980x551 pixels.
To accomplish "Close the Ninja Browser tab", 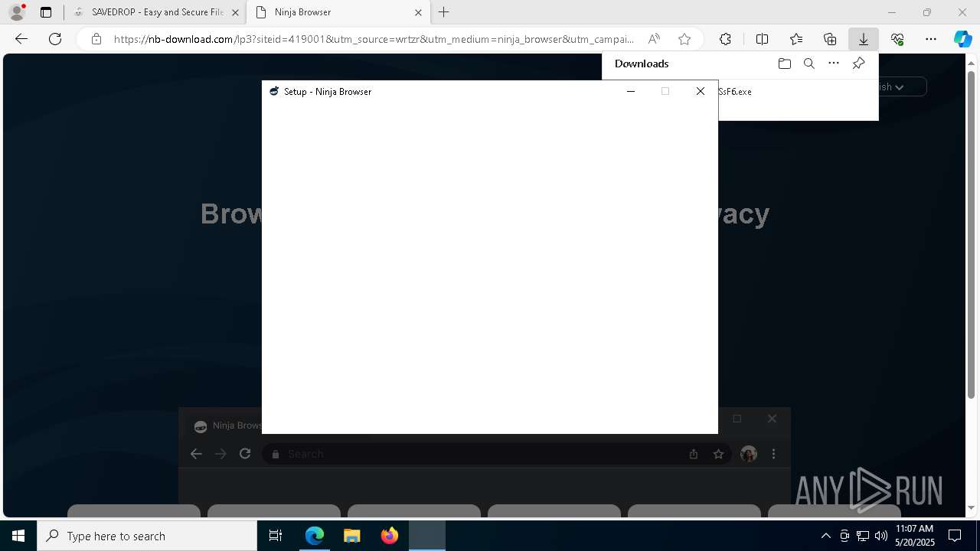I will click(418, 12).
